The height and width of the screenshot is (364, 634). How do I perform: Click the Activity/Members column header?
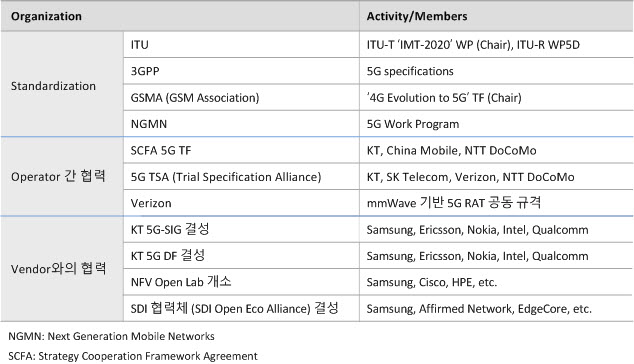coord(496,16)
